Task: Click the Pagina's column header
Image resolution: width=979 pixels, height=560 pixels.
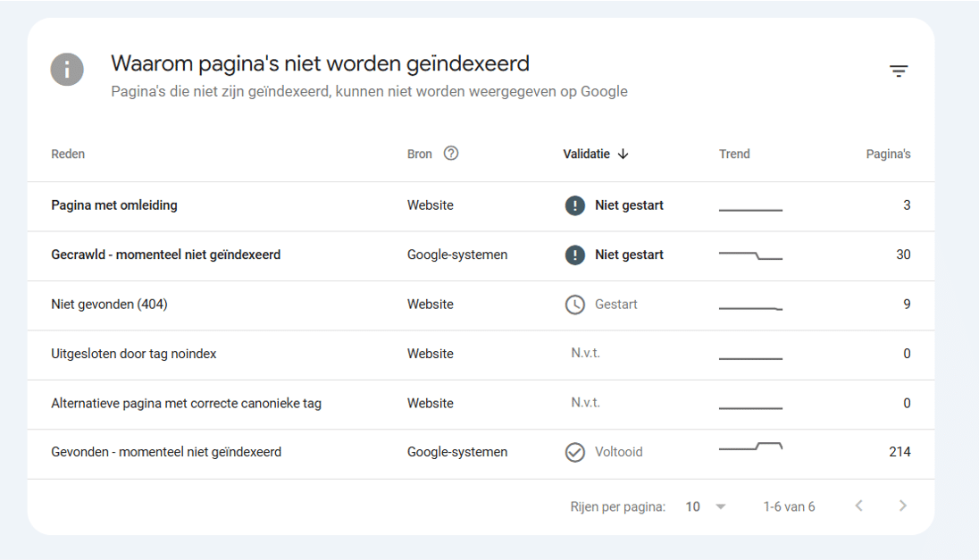Action: tap(888, 155)
